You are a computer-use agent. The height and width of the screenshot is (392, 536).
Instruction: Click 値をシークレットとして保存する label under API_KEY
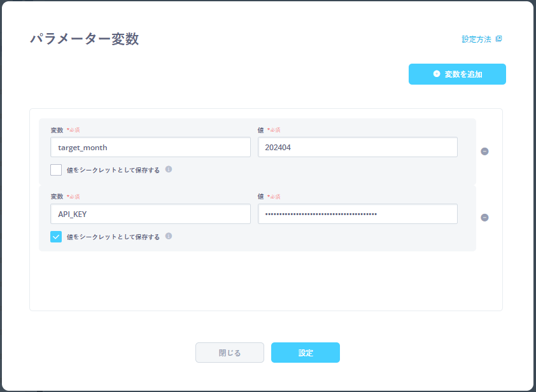point(113,237)
